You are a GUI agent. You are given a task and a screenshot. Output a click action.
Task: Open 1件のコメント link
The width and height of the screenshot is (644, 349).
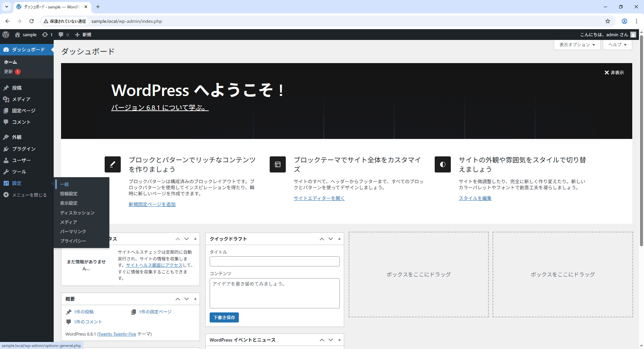(88, 322)
